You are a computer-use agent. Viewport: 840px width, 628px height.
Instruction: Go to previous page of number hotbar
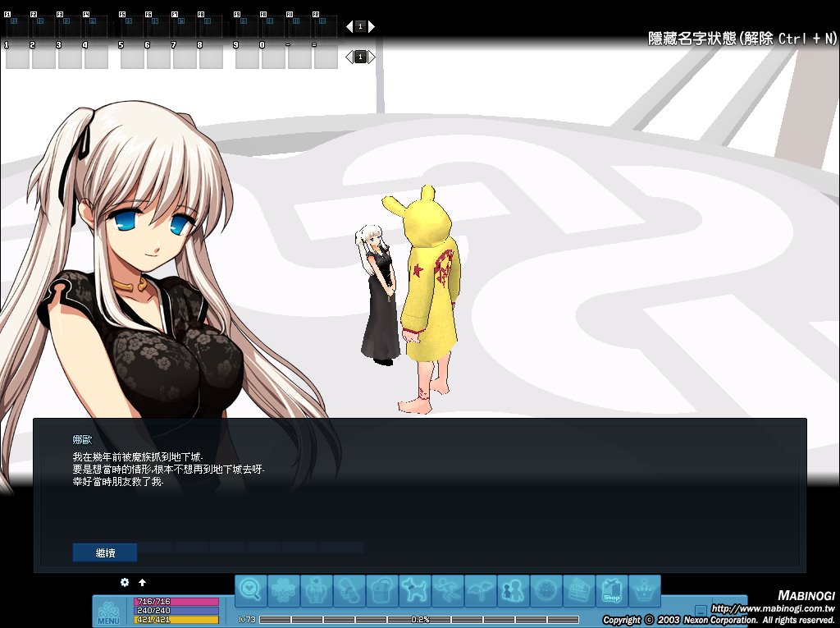coord(349,57)
